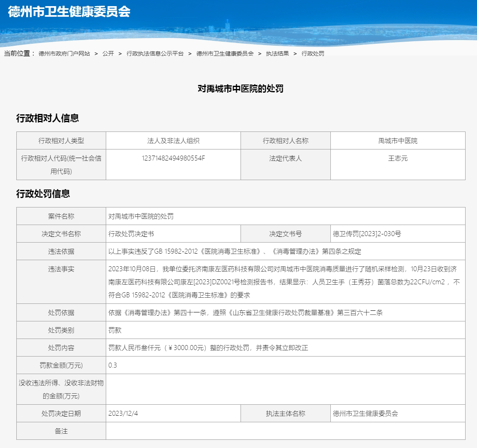Viewport: 477px width, 448px height.
Task: Click the unified social credit code 12371482494980554F
Action: point(173,158)
